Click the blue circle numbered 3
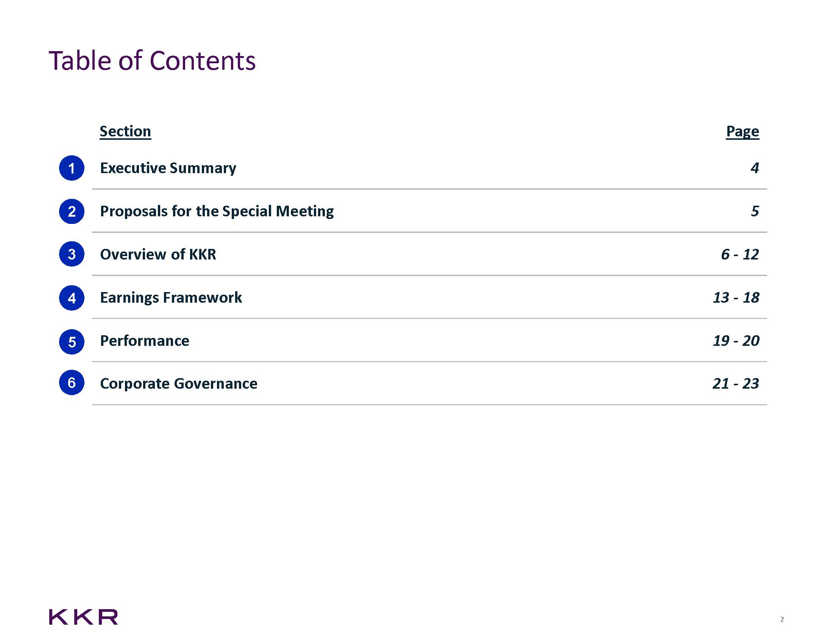 coord(72,254)
